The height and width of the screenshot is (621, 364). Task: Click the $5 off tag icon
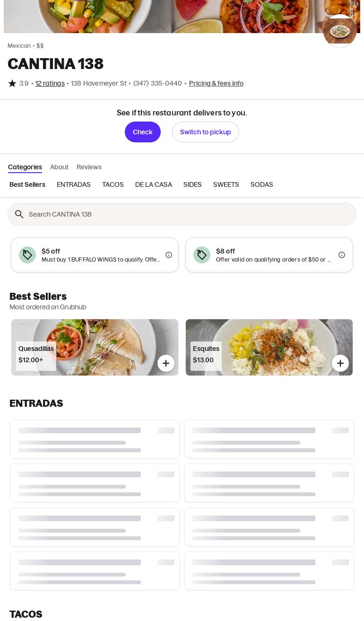[x=27, y=255]
